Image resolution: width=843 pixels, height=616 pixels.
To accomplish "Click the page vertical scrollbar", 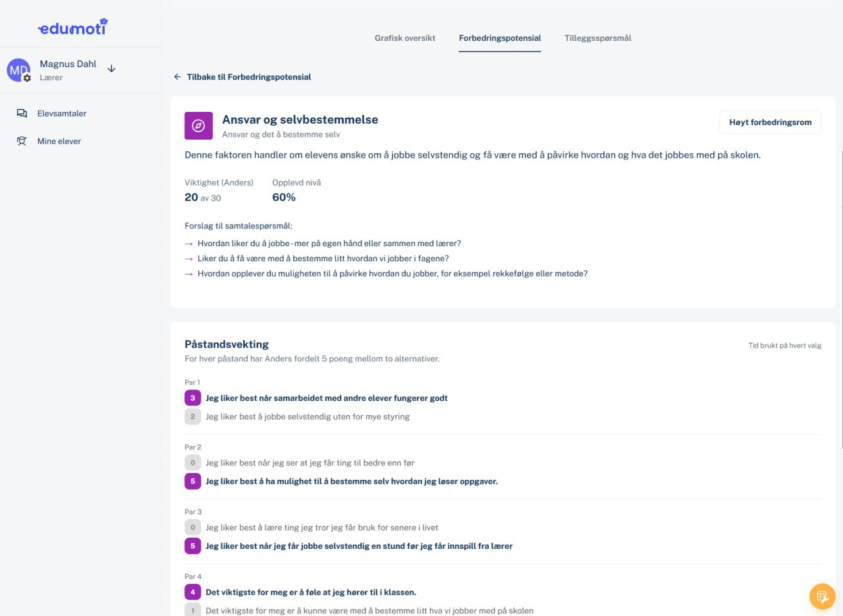I will coord(841,299).
